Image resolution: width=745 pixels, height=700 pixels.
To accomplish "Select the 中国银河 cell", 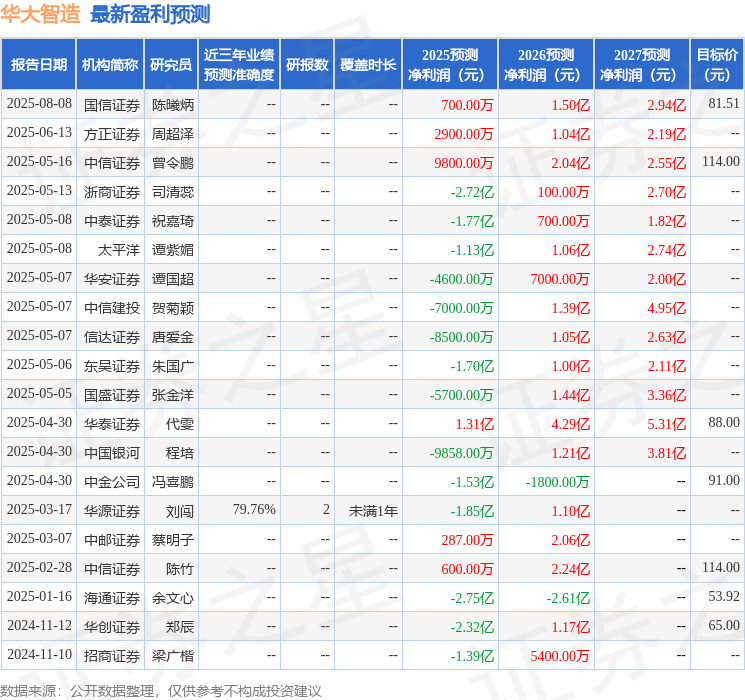I will (x=112, y=453).
